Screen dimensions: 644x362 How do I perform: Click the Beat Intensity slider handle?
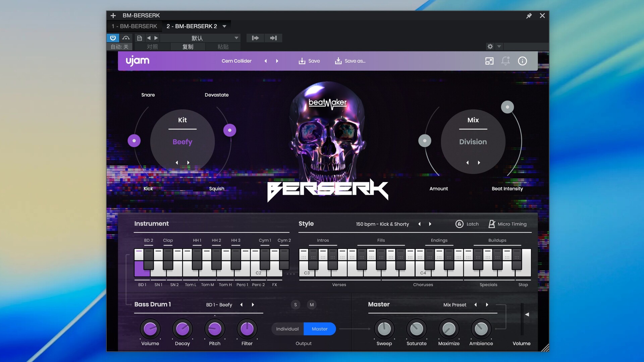tap(507, 107)
